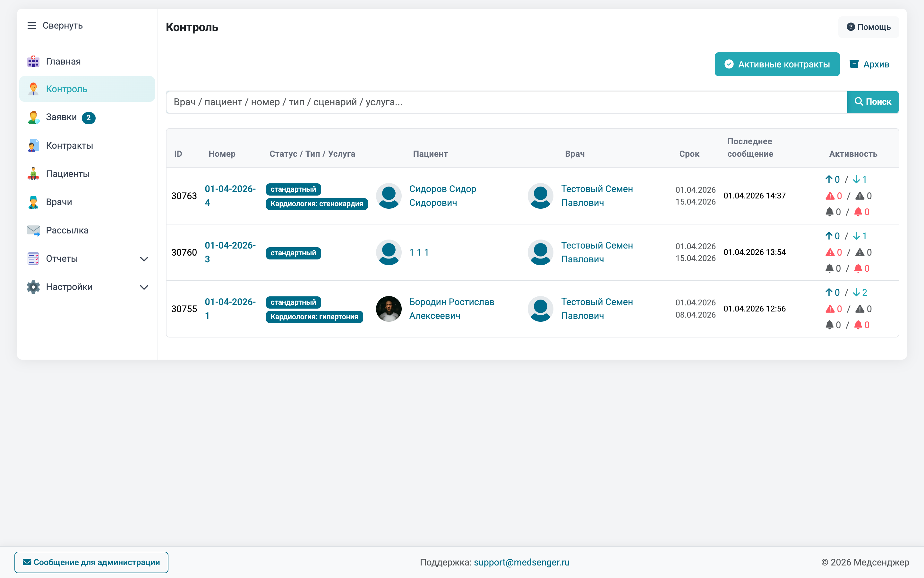The image size is (924, 578).
Task: Click Последнее сообщение column header
Action: (x=750, y=148)
